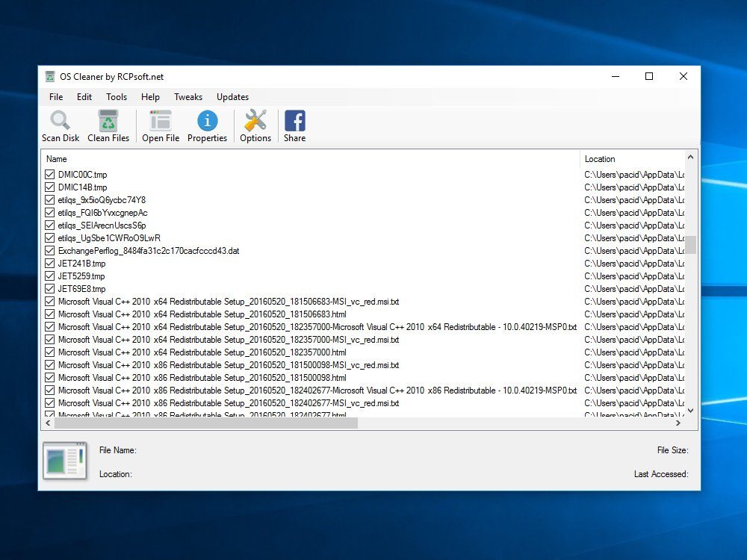Select ExchangePerflog_8484fa31c2c170cacfcccd43.dat file name
The height and width of the screenshot is (560, 747).
[x=149, y=250]
